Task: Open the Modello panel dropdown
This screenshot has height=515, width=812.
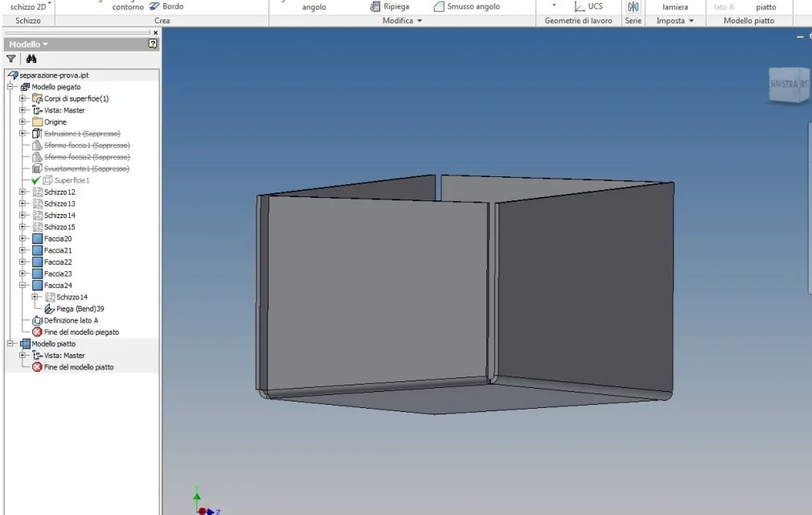Action: (28, 44)
